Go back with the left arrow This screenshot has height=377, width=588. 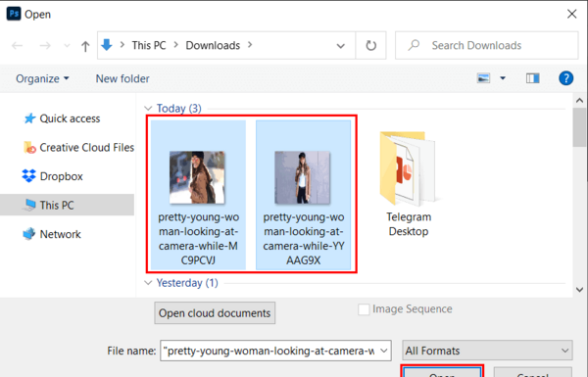coord(18,46)
